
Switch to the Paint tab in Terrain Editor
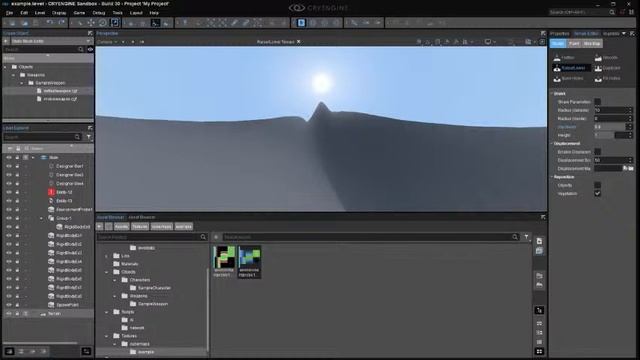coord(574,44)
